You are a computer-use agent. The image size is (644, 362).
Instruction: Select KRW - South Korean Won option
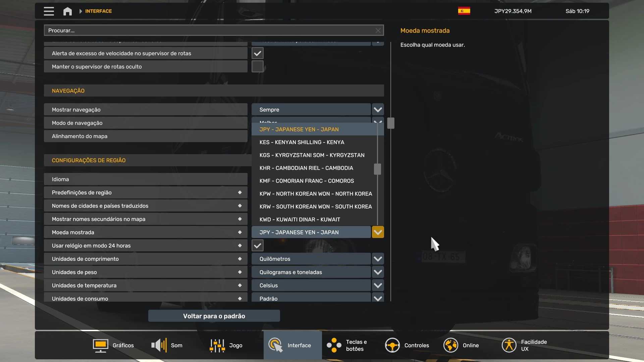click(x=315, y=207)
